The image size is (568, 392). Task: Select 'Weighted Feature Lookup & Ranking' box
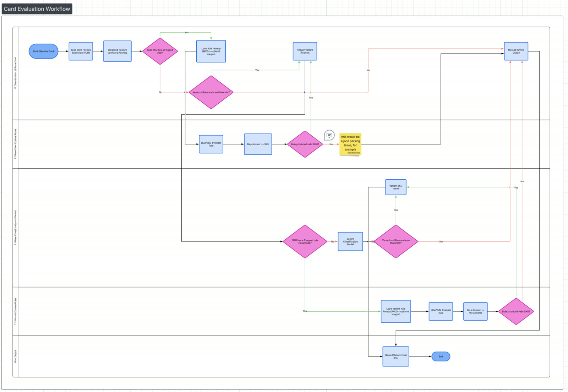click(118, 51)
